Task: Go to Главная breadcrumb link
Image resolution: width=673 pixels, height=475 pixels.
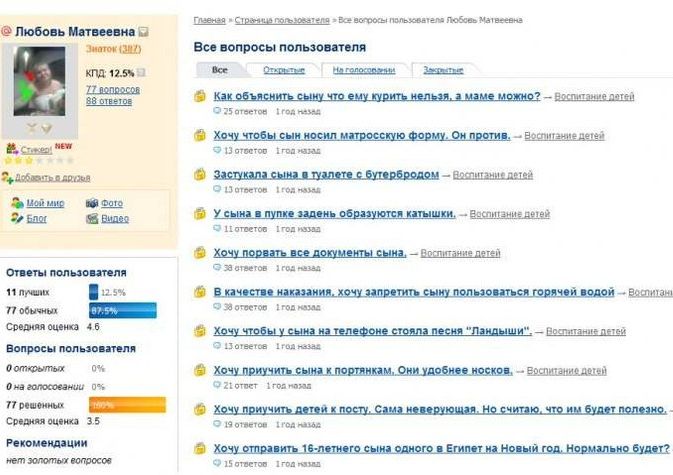Action: coord(209,19)
